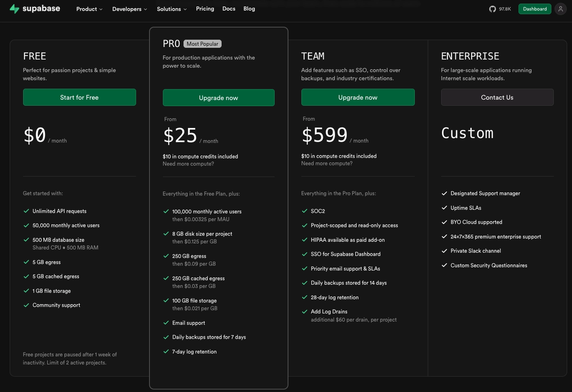The height and width of the screenshot is (392, 572).
Task: Open the Blog nav link
Action: [x=249, y=9]
